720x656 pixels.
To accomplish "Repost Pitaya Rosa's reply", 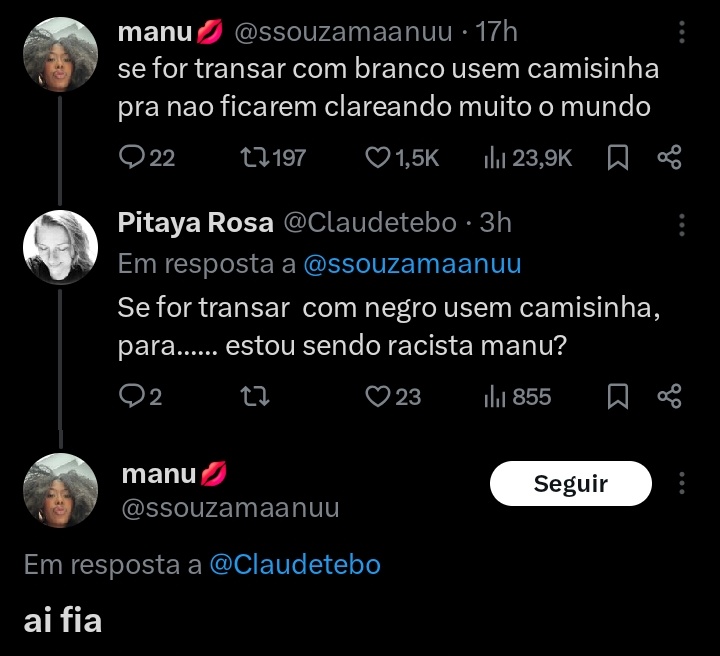I will (x=255, y=396).
